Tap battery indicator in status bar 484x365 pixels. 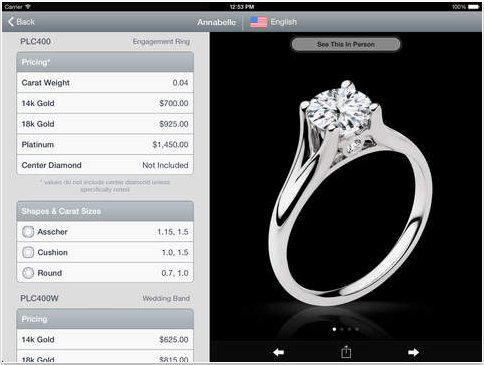[474, 7]
